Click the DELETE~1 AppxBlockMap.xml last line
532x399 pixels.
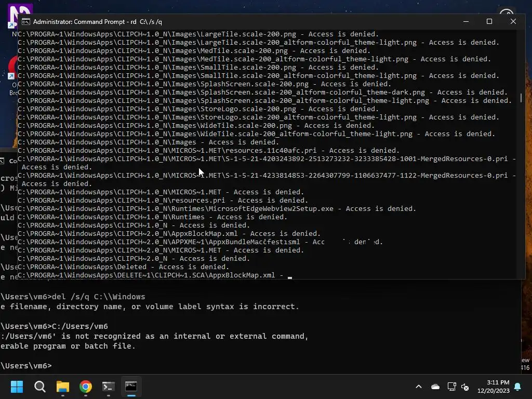(150, 275)
